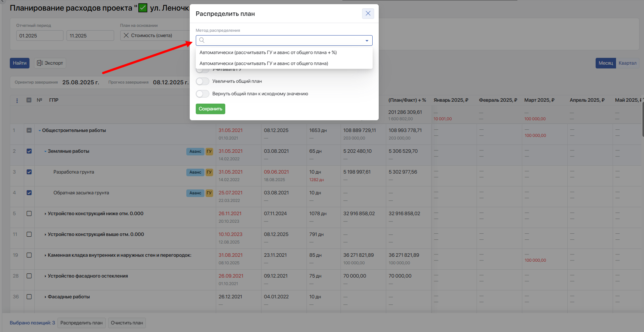Expand Устройство конструкций ниже отм. 0.000

tap(45, 214)
